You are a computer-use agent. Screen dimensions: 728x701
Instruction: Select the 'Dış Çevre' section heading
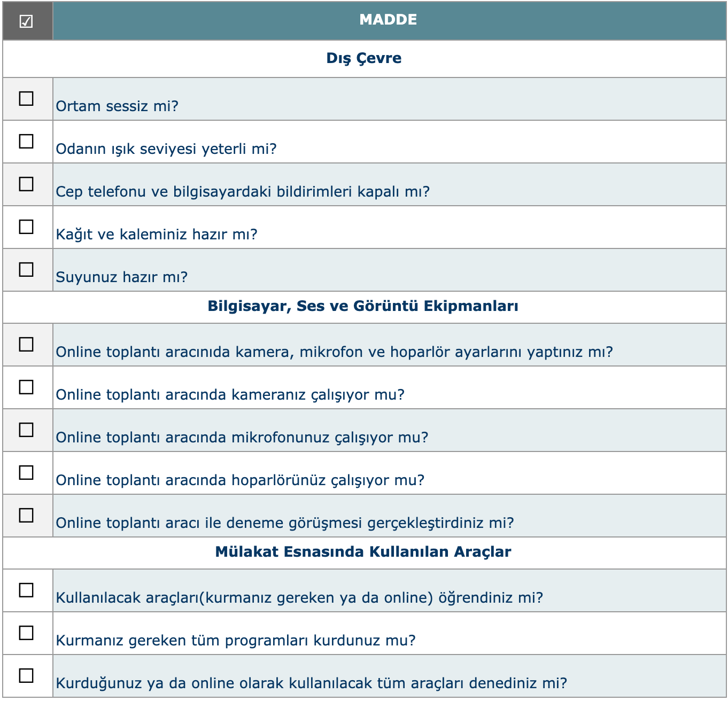pos(364,58)
